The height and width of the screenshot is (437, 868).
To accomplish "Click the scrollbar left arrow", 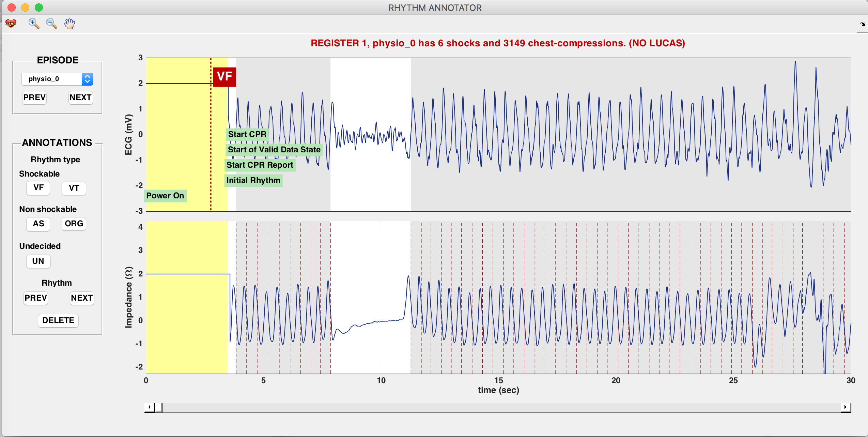I will [149, 407].
